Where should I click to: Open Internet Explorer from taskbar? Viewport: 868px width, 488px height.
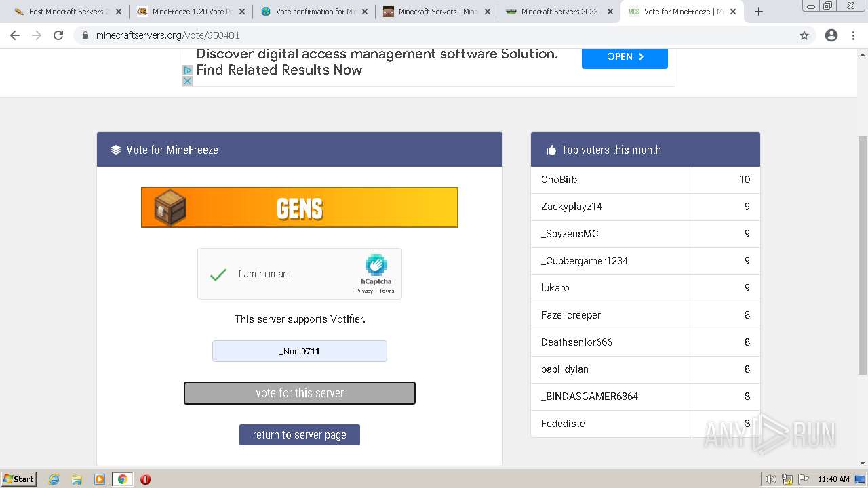click(54, 479)
